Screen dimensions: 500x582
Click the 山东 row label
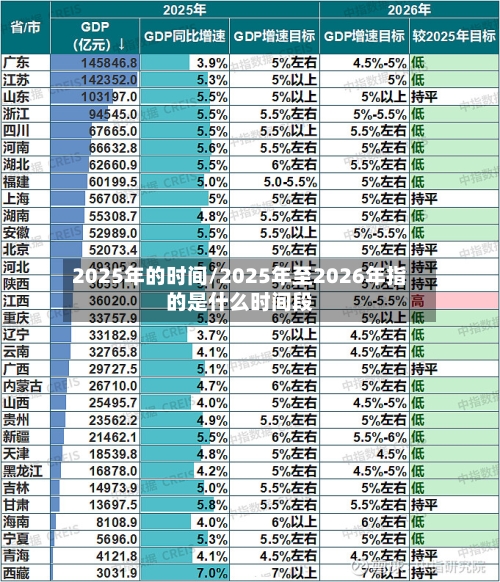25,97
